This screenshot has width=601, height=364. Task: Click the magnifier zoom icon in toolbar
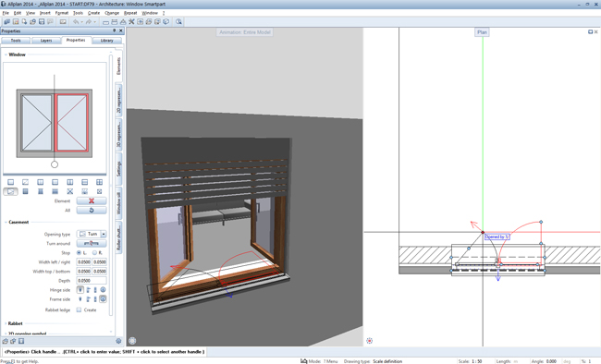click(x=178, y=22)
